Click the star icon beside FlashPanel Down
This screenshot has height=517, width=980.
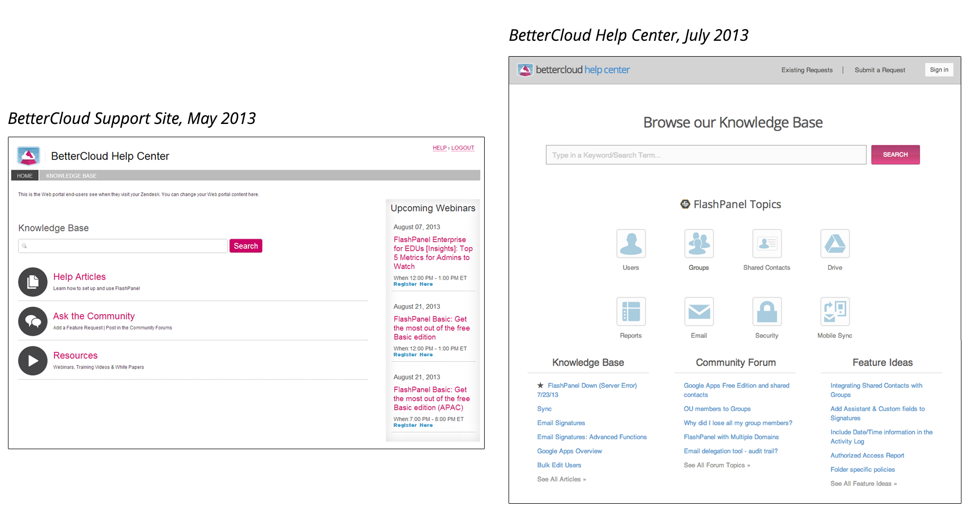pyautogui.click(x=540, y=386)
